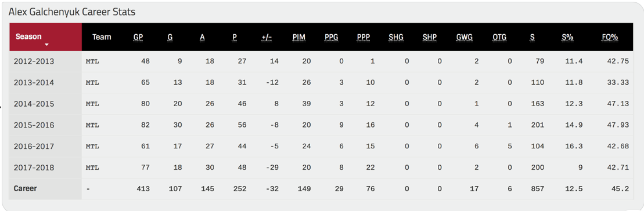Sort by S shots column header
The height and width of the screenshot is (211, 644).
point(533,37)
